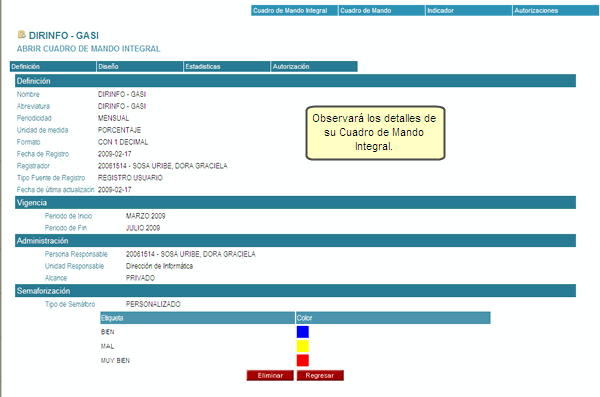The width and height of the screenshot is (600, 397).
Task: Click the Abreviatura field label
Action: point(33,106)
